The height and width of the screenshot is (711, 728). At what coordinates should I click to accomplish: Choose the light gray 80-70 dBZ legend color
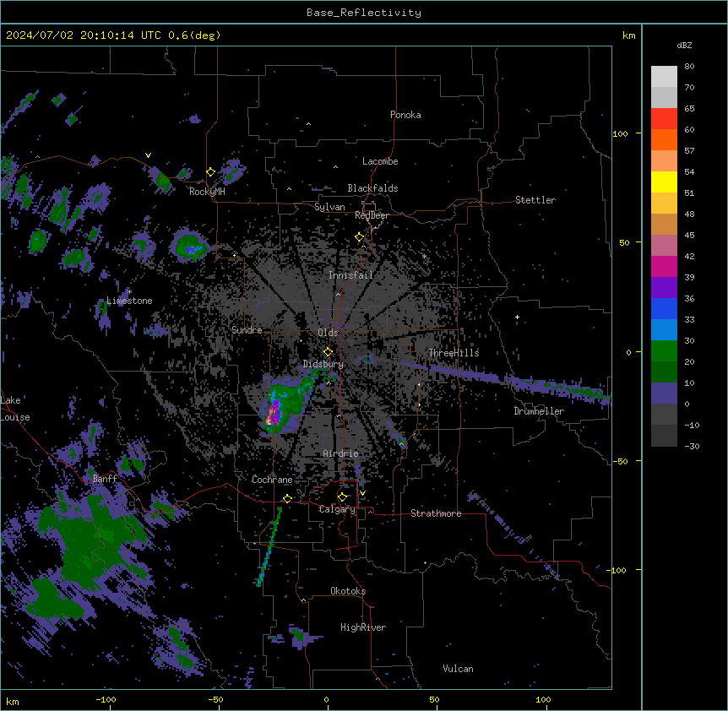pos(664,77)
